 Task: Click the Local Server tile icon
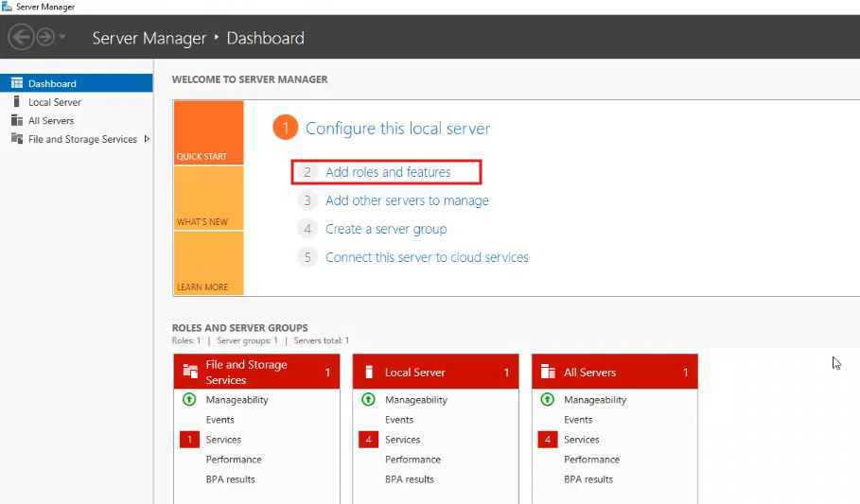coord(369,372)
